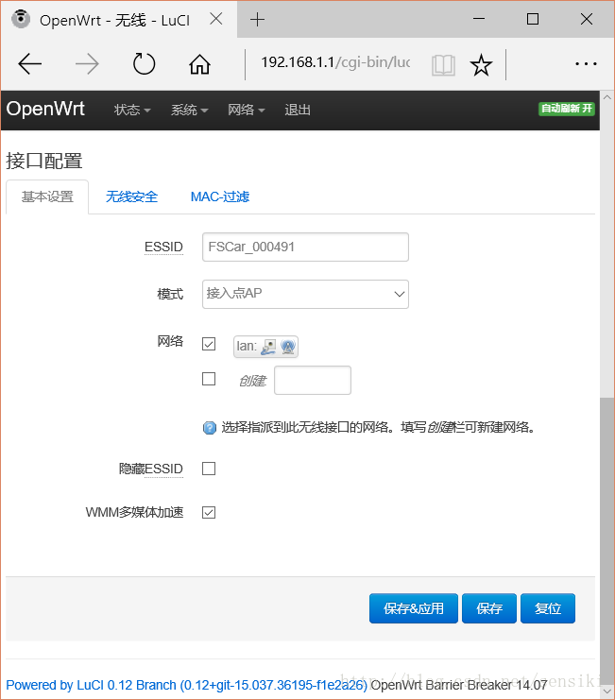Open the browser home page icon

199,64
